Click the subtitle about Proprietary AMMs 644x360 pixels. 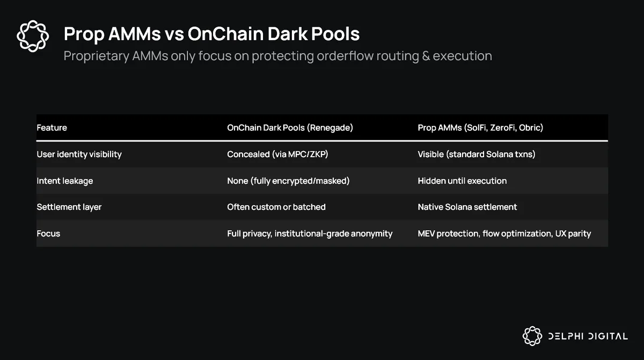[x=277, y=56]
